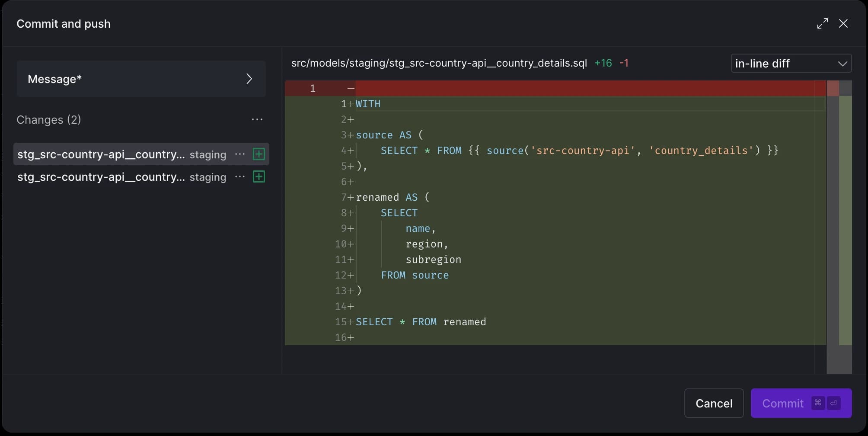
Task: Close the Commit and push dialog
Action: (843, 23)
